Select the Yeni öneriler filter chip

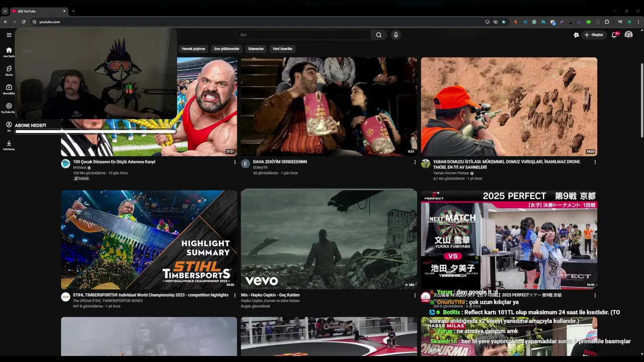(x=282, y=49)
